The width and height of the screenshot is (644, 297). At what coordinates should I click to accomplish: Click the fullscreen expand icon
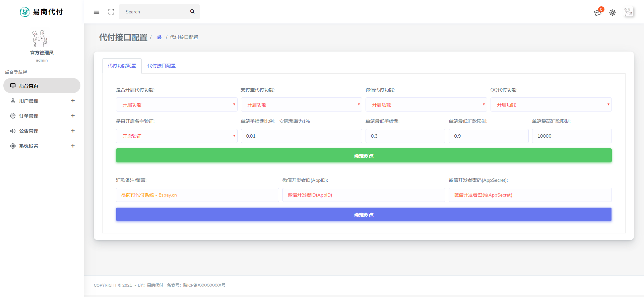pyautogui.click(x=111, y=12)
